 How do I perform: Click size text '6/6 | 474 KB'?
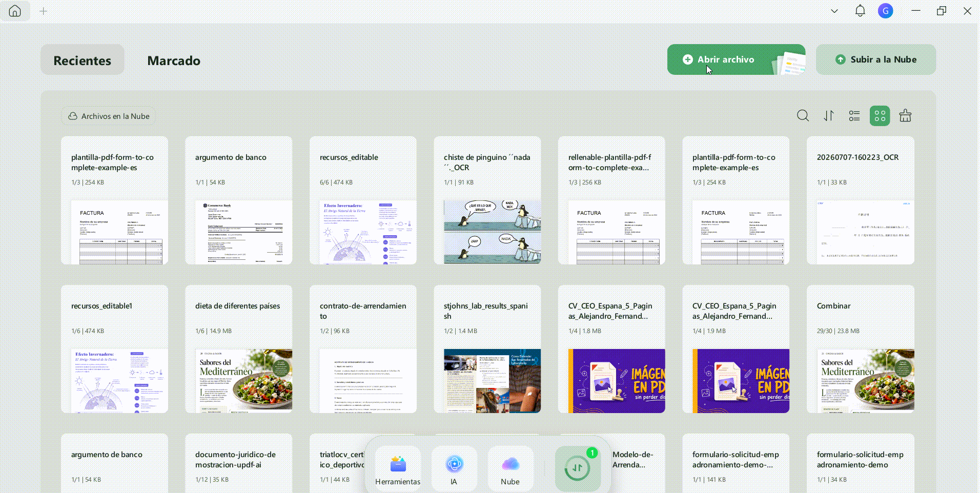(336, 182)
